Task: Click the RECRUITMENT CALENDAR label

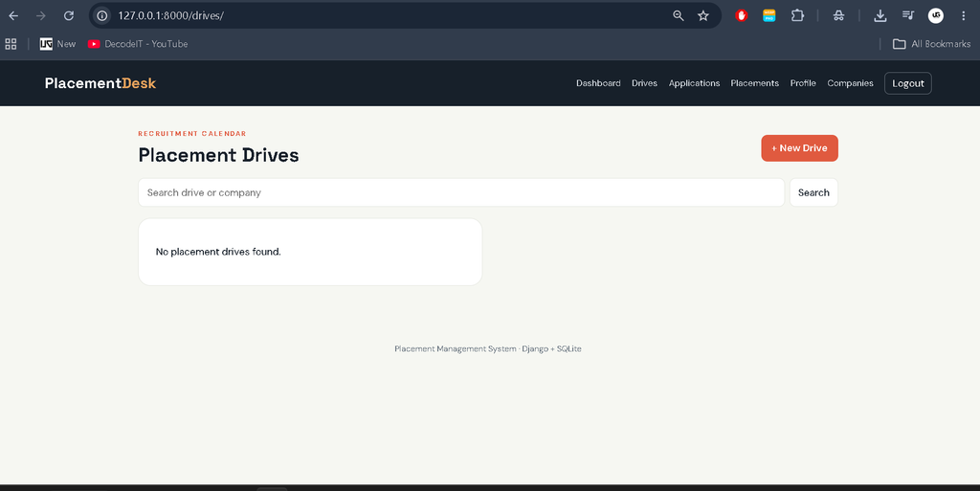Action: tap(191, 134)
